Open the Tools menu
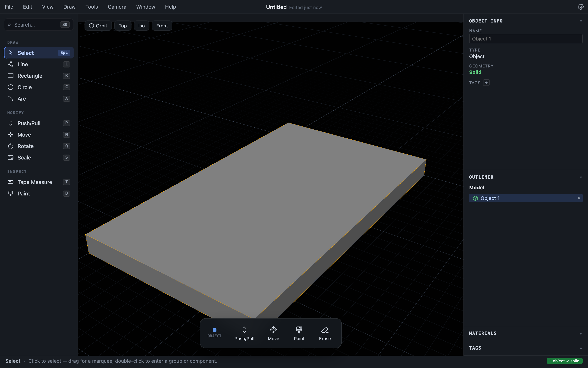The image size is (588, 368). tap(92, 7)
